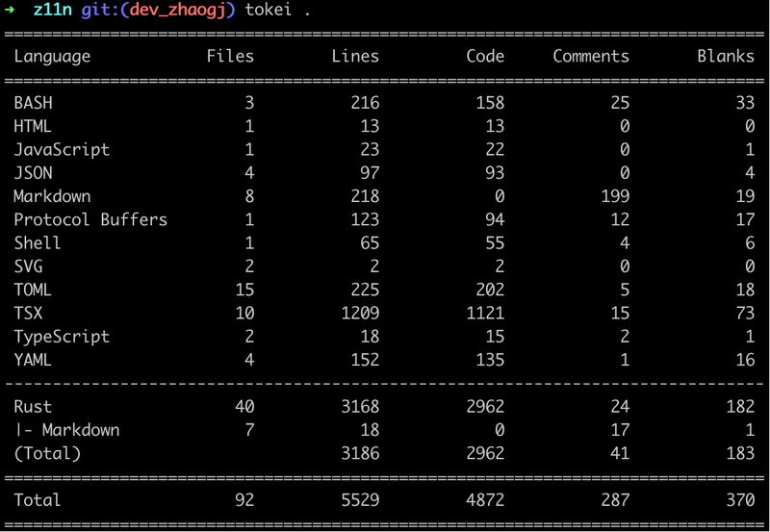Image resolution: width=770 pixels, height=532 pixels.
Task: Select the Shell row label
Action: click(x=38, y=243)
